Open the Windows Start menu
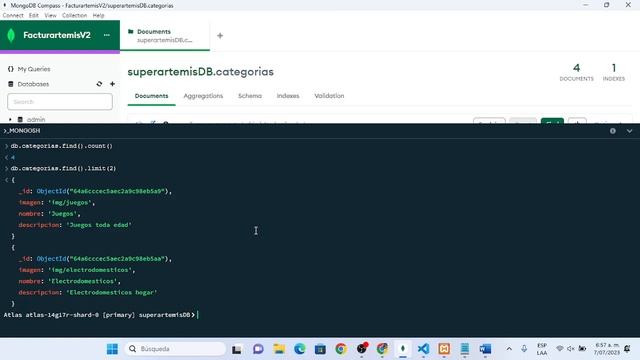 click(x=112, y=349)
